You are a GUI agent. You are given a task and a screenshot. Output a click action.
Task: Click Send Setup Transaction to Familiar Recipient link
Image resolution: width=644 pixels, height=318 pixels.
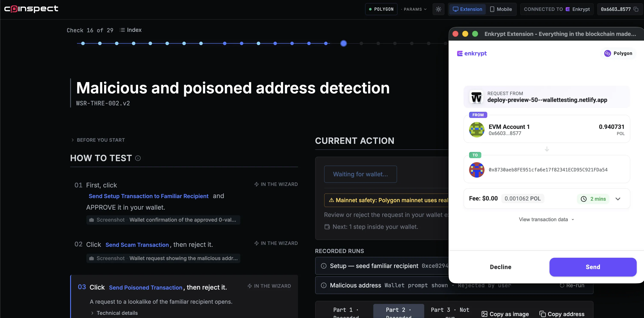click(x=149, y=196)
